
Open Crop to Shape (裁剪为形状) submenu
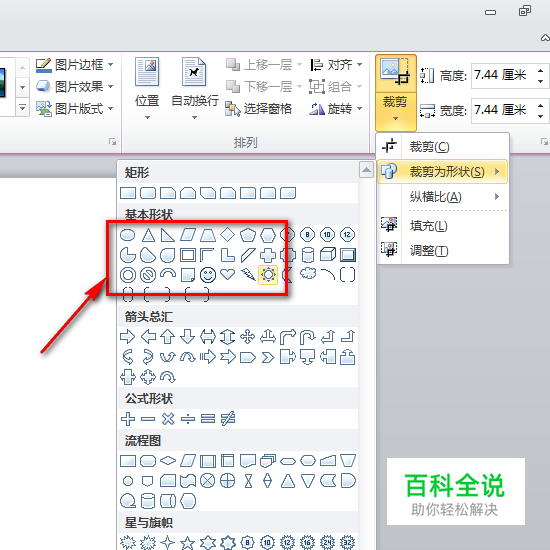[443, 172]
